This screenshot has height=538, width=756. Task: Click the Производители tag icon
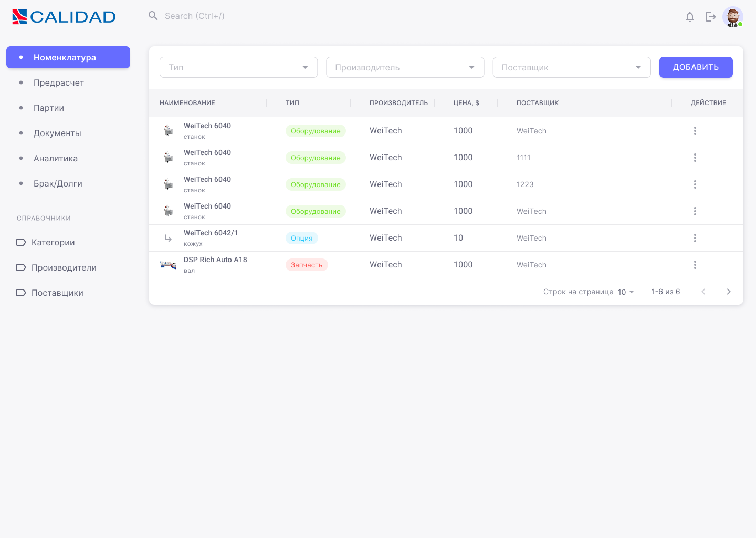(21, 267)
